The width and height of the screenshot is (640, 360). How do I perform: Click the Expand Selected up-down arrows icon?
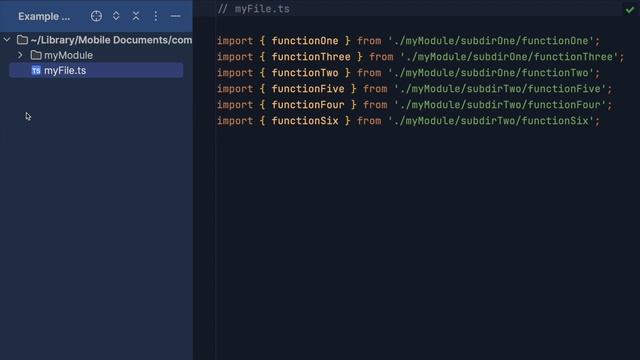(x=116, y=16)
